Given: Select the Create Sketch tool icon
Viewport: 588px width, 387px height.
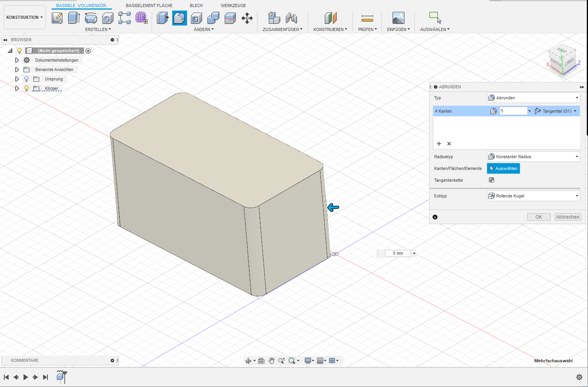Looking at the screenshot, I should pyautogui.click(x=57, y=18).
